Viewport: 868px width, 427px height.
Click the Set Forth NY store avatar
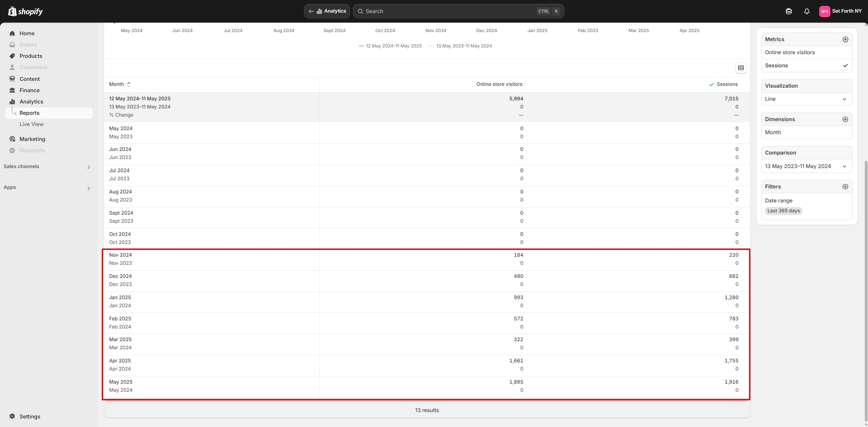824,11
